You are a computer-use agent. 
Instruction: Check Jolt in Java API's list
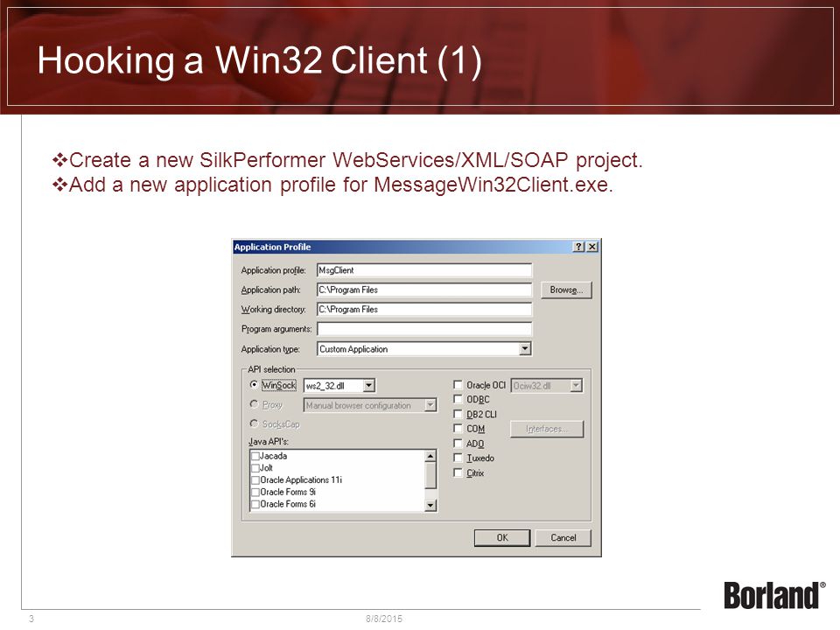(x=255, y=467)
